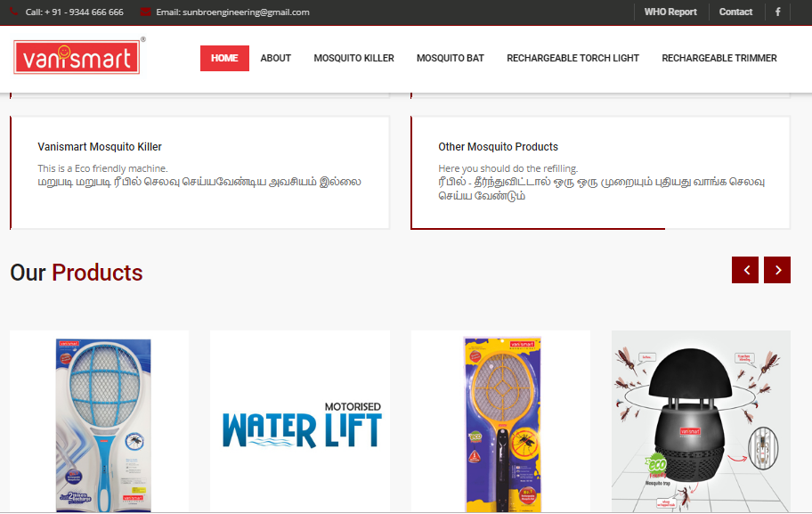The image size is (812, 514).
Task: Click the phone icon beside Call number
Action: point(14,12)
